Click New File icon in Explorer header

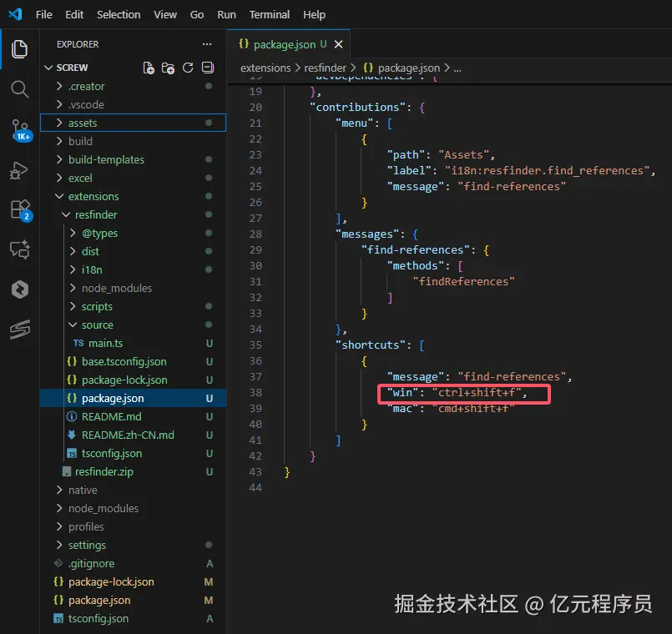pyautogui.click(x=149, y=68)
